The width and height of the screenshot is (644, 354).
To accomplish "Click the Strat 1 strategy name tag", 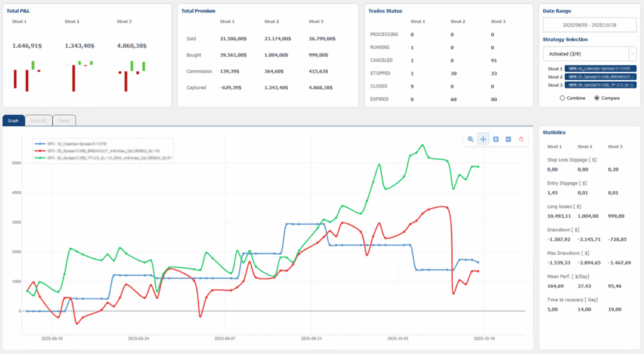I will (x=601, y=69).
